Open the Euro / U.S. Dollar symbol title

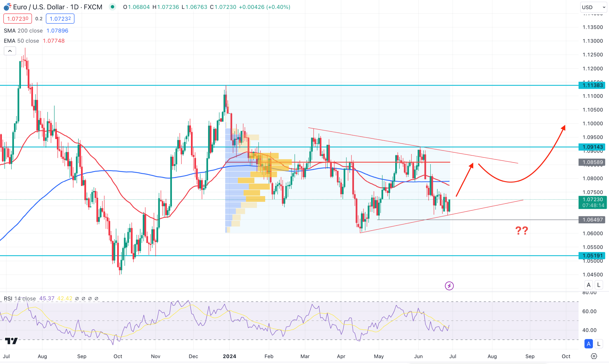(x=58, y=7)
